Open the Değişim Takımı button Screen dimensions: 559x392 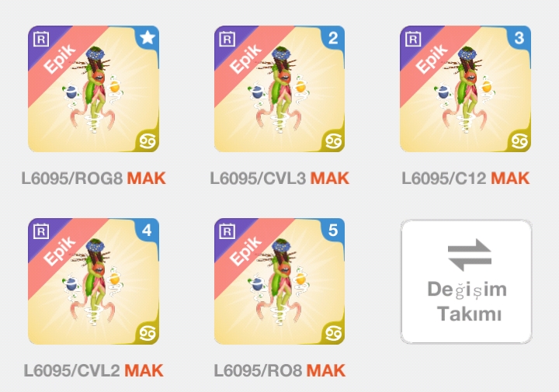(x=467, y=281)
